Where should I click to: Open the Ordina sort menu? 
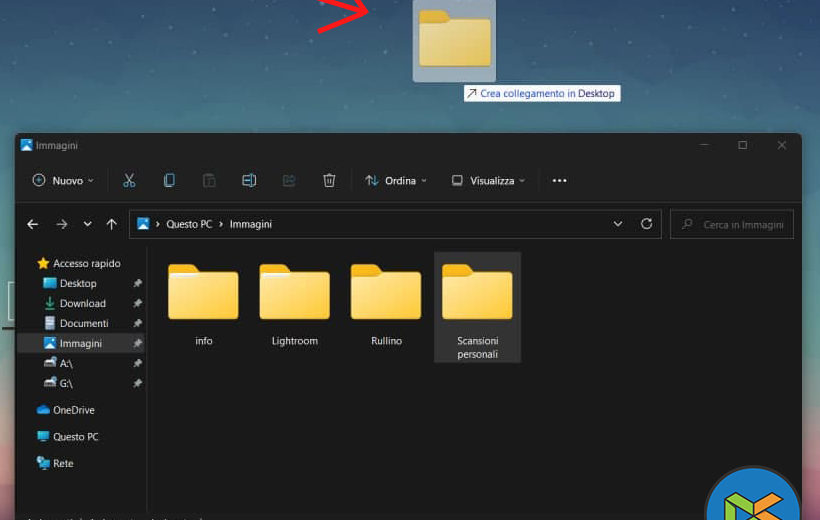click(x=396, y=180)
